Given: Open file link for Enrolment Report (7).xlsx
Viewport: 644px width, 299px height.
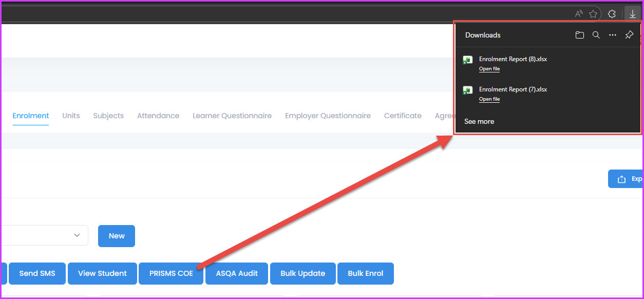Looking at the screenshot, I should pos(489,99).
